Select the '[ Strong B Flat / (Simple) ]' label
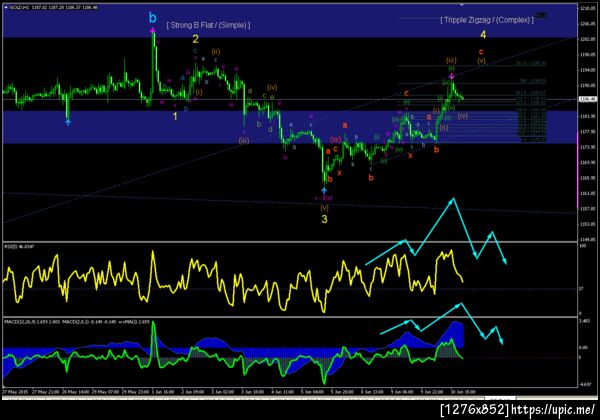 coord(209,25)
